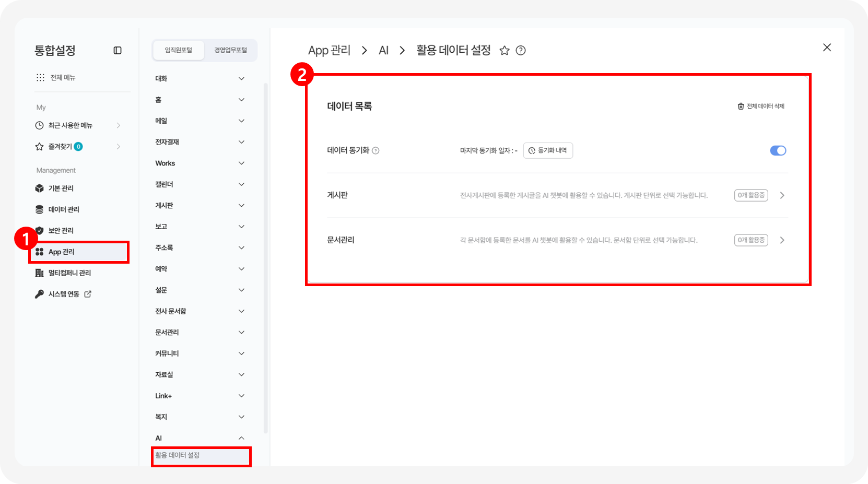Select 데이터 관리 database icon

pos(40,209)
